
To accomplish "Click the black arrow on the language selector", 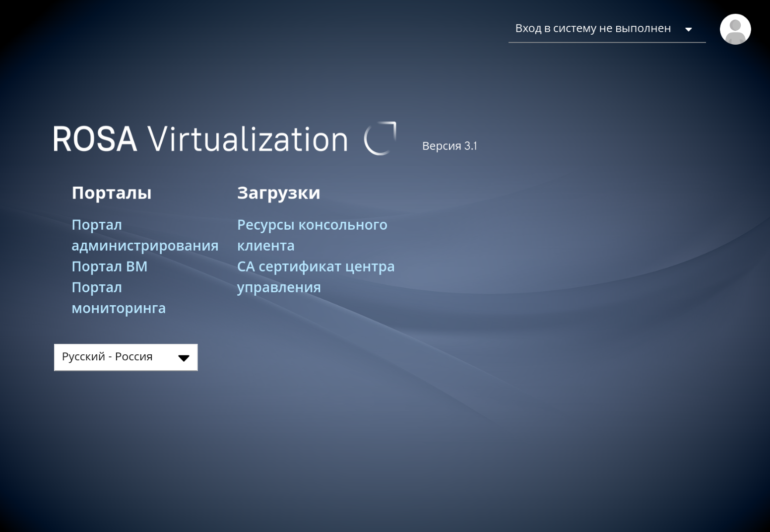I will 184,358.
